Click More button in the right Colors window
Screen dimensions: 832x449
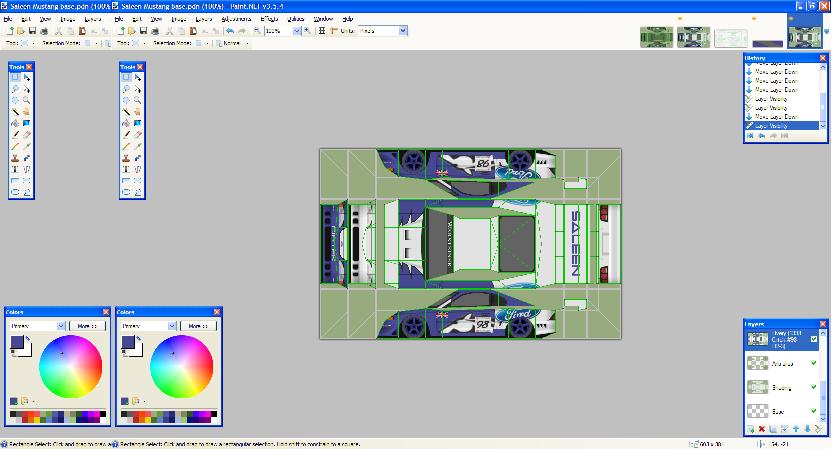click(198, 326)
